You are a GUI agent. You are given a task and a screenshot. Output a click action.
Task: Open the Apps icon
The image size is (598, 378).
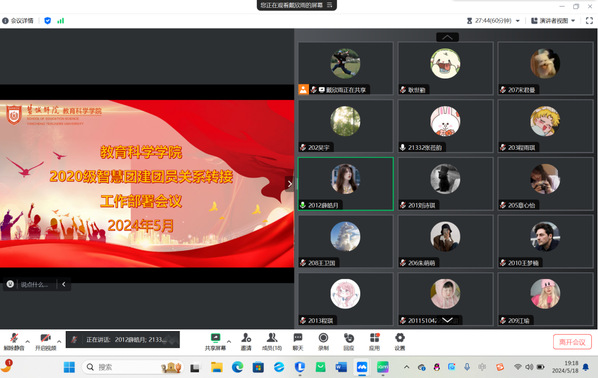(375, 341)
